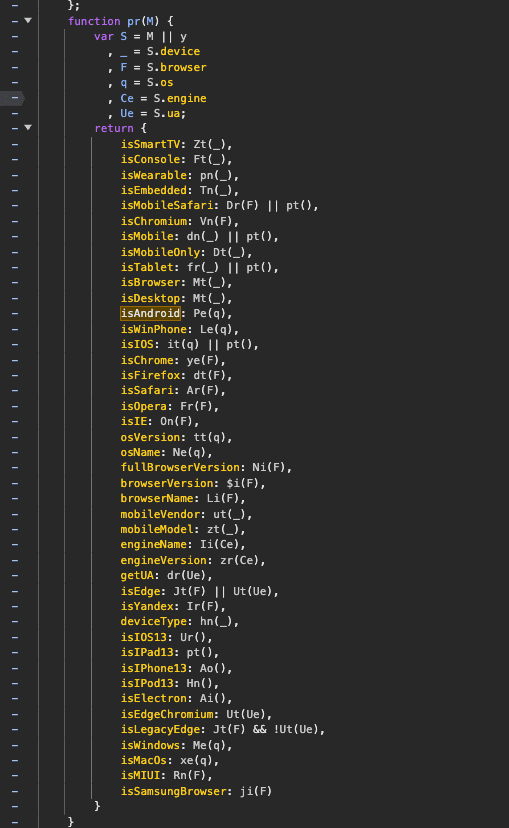The width and height of the screenshot is (509, 828).
Task: Click the isIE property
Action: [134, 421]
